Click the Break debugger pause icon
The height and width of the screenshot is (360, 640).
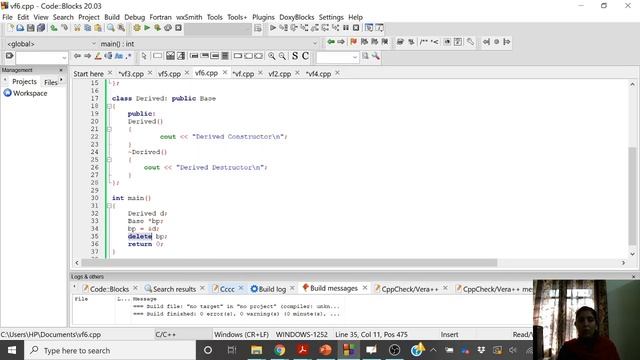point(346,28)
